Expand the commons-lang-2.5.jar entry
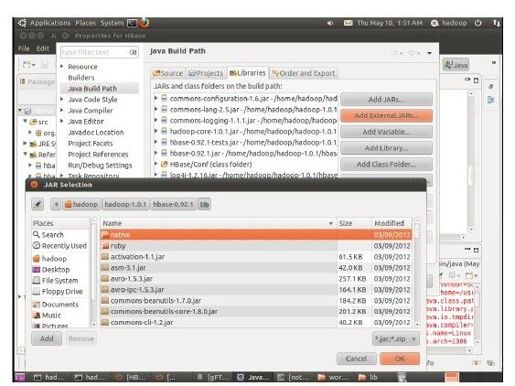 (x=156, y=109)
